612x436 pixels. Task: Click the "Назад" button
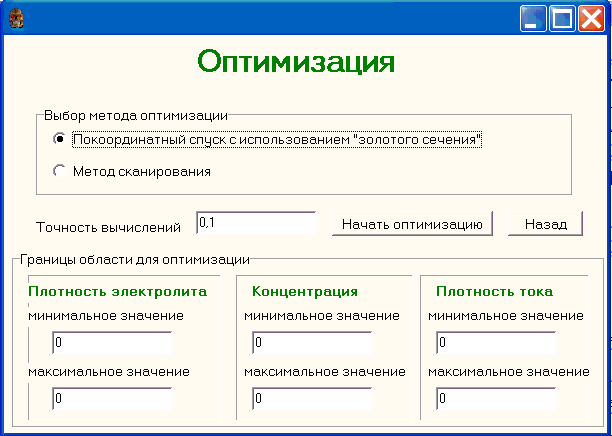click(545, 224)
